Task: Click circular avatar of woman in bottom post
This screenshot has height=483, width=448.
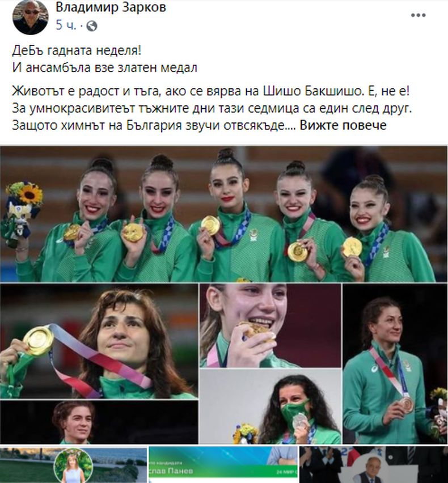Action: [73, 466]
